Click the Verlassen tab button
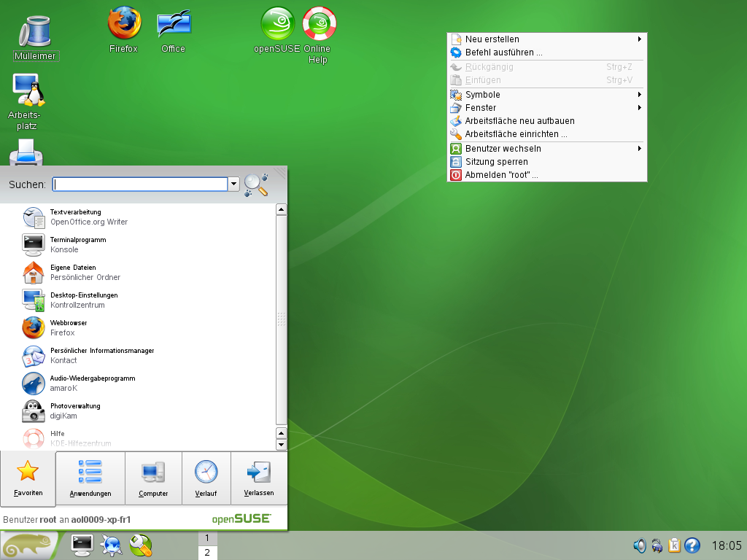The image size is (747, 560). click(259, 478)
